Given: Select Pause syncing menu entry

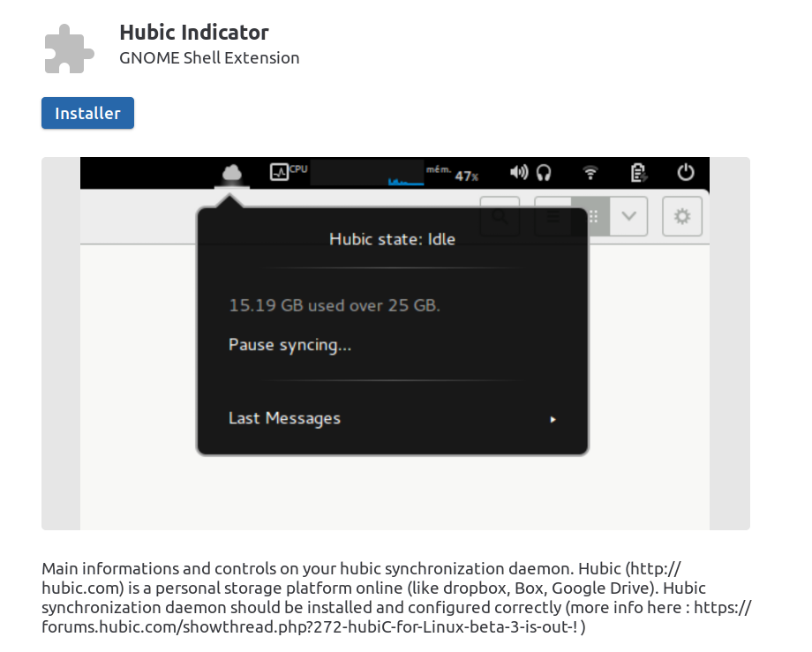Looking at the screenshot, I should coord(289,345).
